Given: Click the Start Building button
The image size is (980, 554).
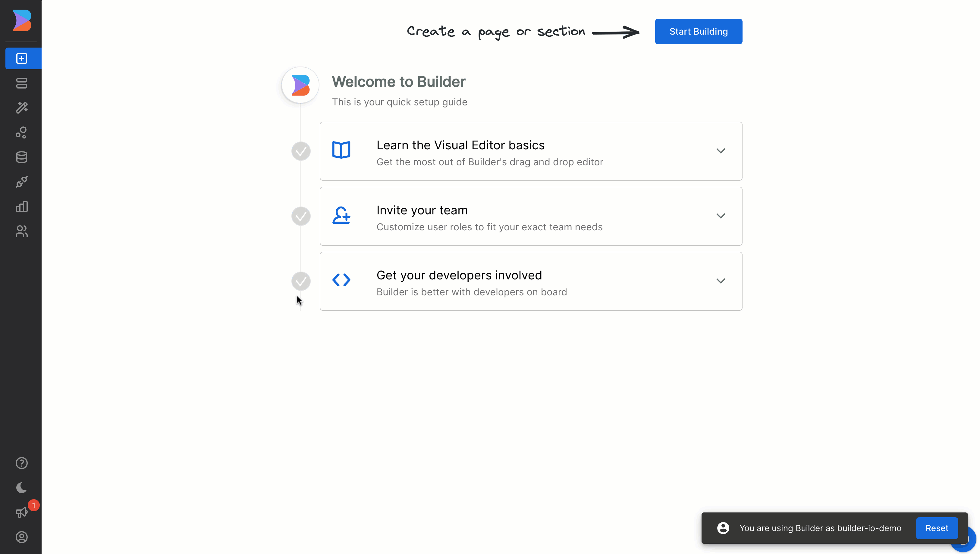Looking at the screenshot, I should [x=699, y=32].
